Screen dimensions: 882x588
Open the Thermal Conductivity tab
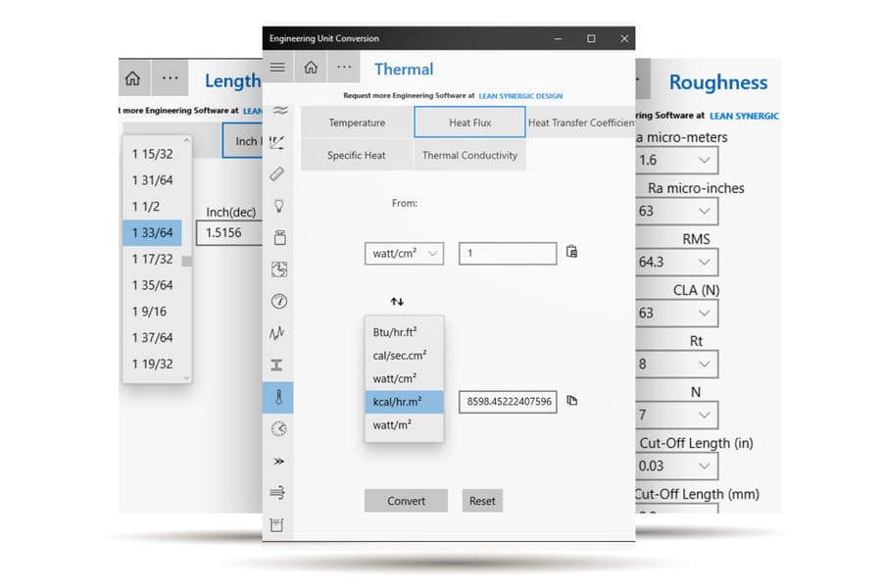(469, 155)
